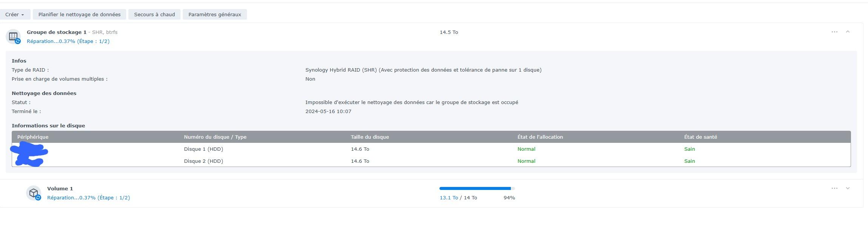Open Secours à chaud settings
The width and height of the screenshot is (868, 225).
pyautogui.click(x=154, y=15)
